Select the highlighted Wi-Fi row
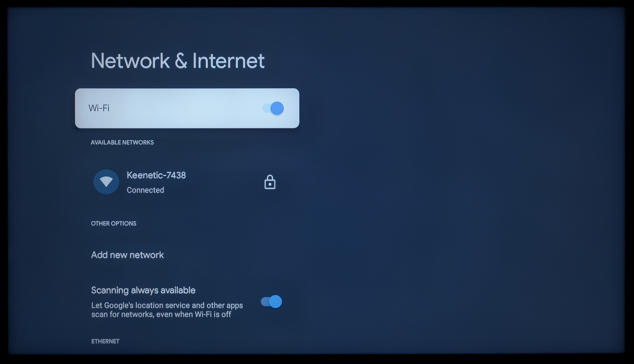 tap(187, 108)
